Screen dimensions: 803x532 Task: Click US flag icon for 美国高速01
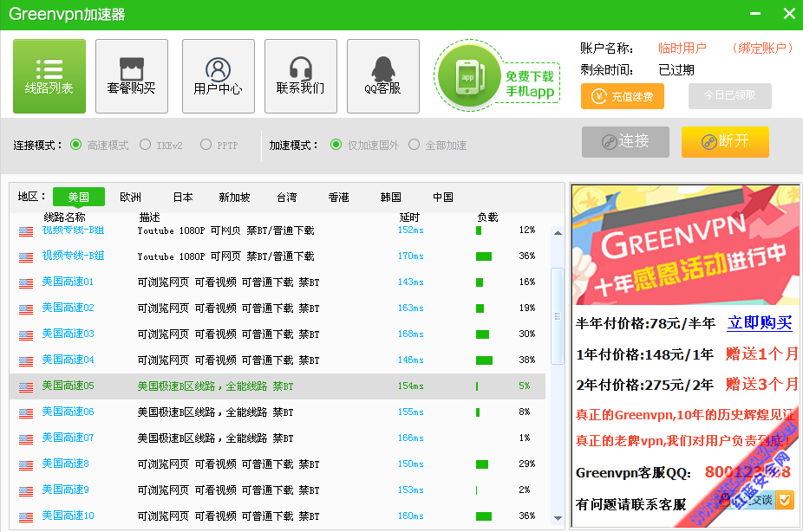click(26, 282)
